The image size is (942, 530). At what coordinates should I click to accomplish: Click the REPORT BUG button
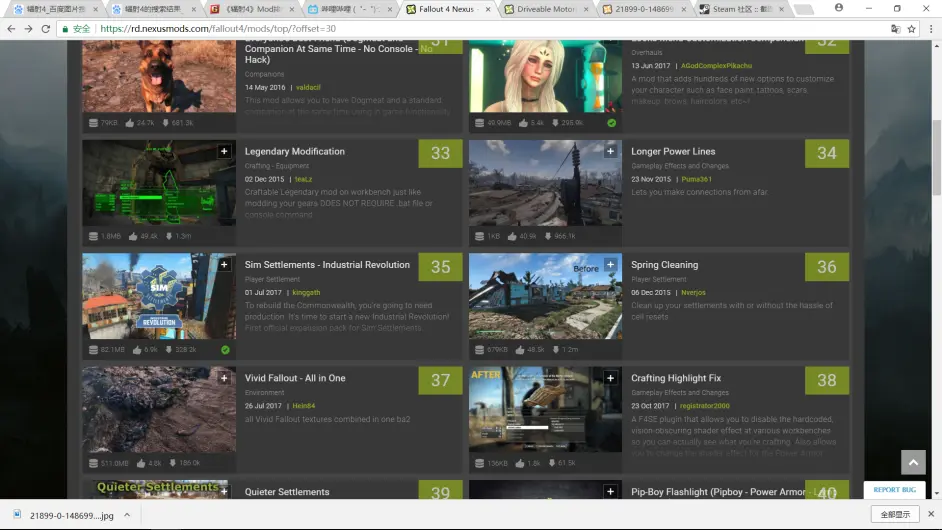[895, 490]
